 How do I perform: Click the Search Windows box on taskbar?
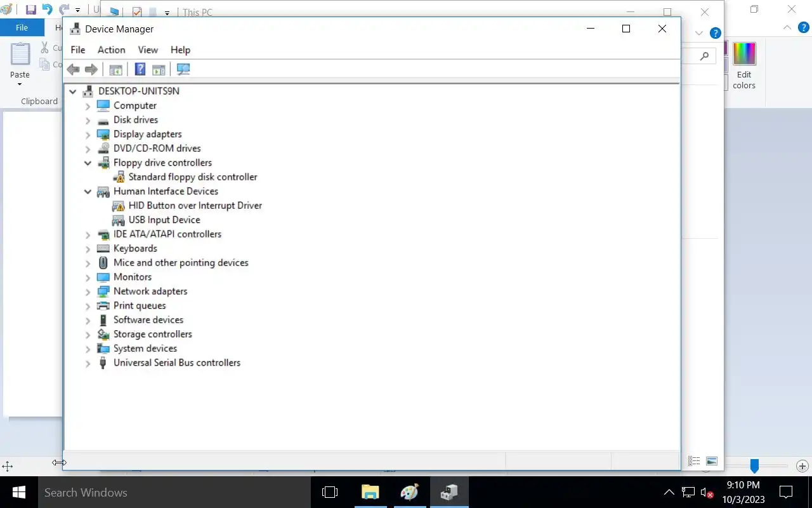coord(173,492)
